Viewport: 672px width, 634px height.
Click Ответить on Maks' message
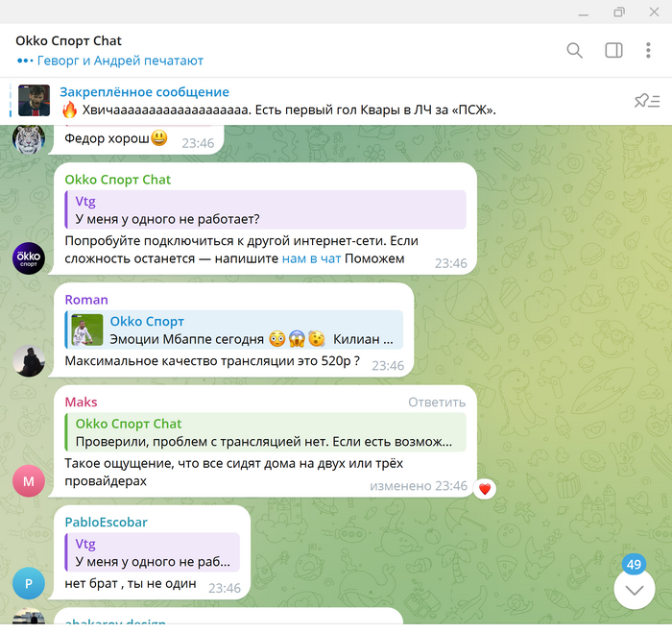click(437, 402)
